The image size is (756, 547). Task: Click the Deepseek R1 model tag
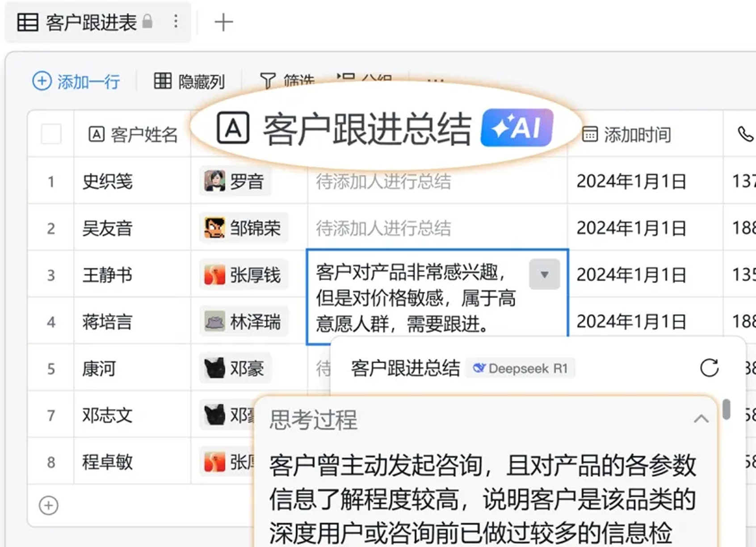[x=521, y=369]
